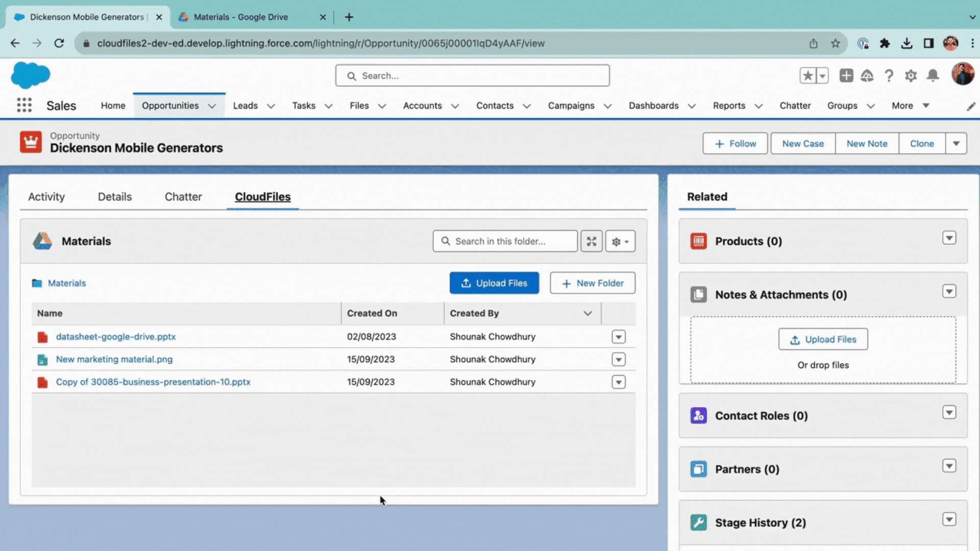Image resolution: width=980 pixels, height=551 pixels.
Task: Toggle row options for New marketing material.png
Action: [617, 359]
